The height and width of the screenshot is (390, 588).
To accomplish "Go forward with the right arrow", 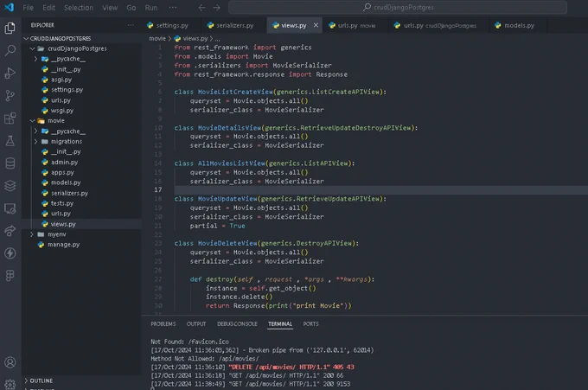I will (x=217, y=8).
